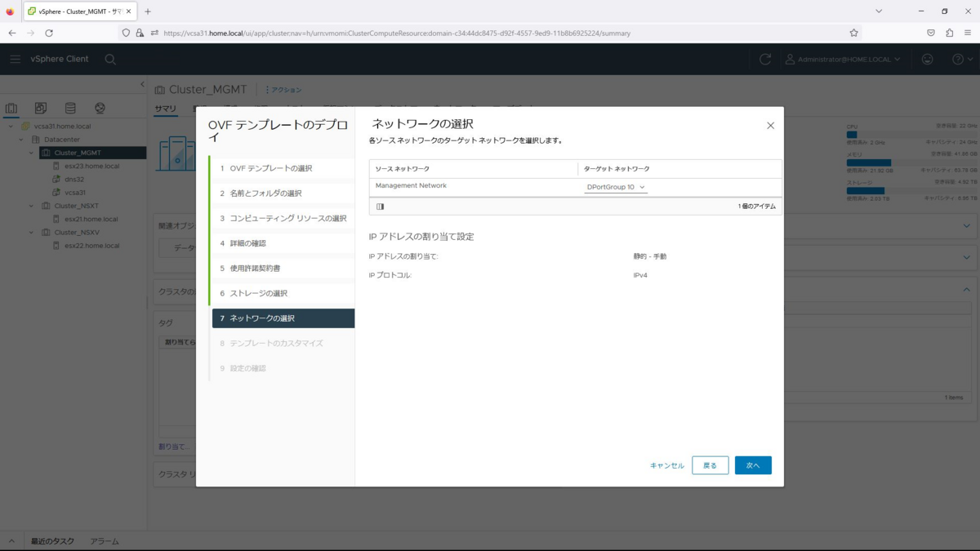Click the site lock icon
Screen dimensions: 980x551
[140, 33]
